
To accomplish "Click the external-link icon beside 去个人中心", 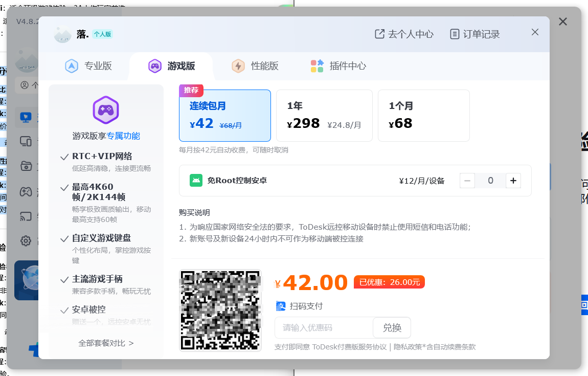I will click(x=379, y=34).
